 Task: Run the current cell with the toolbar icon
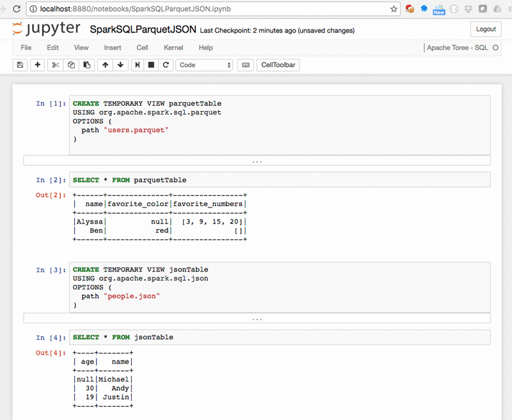click(138, 65)
